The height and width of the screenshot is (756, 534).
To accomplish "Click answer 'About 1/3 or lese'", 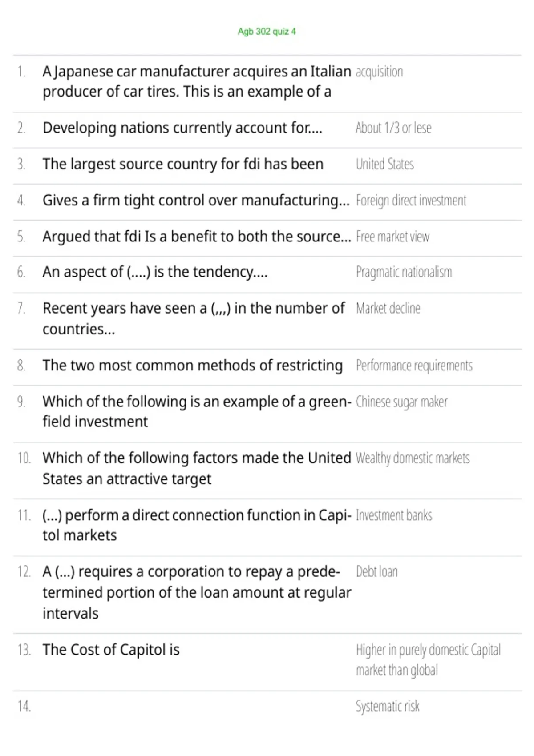I will point(393,128).
